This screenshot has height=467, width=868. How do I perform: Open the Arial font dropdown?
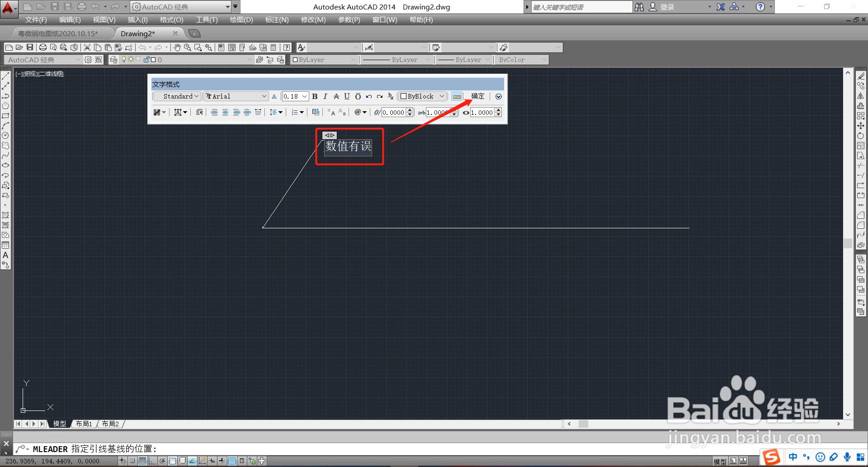(x=236, y=96)
